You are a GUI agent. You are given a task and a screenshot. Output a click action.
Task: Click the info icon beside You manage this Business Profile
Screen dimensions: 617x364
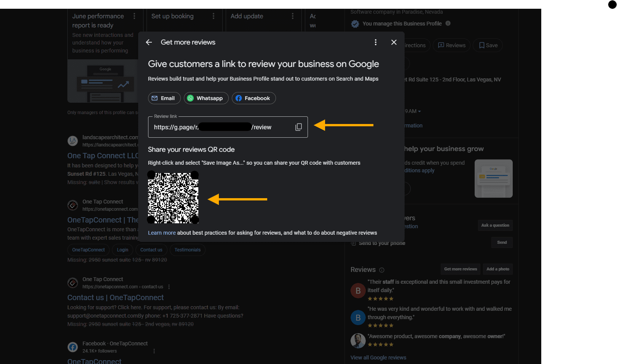pos(448,23)
